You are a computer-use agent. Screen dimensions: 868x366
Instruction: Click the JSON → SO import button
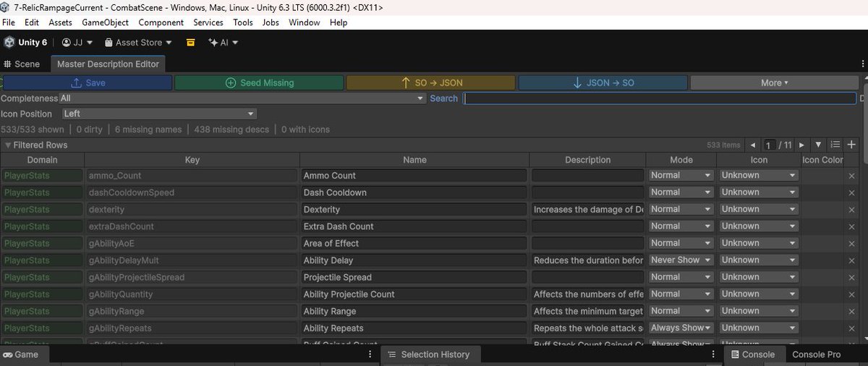pyautogui.click(x=603, y=82)
